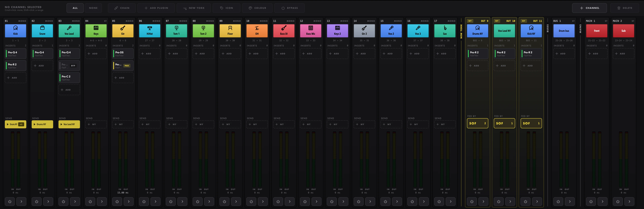
Task: Select the HiHat channel tile
Action: (150, 31)
